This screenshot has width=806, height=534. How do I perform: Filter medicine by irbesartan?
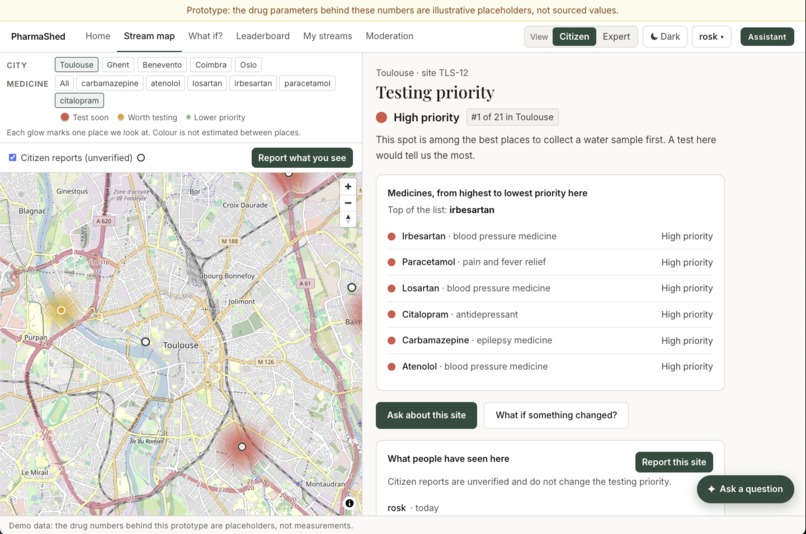[253, 83]
